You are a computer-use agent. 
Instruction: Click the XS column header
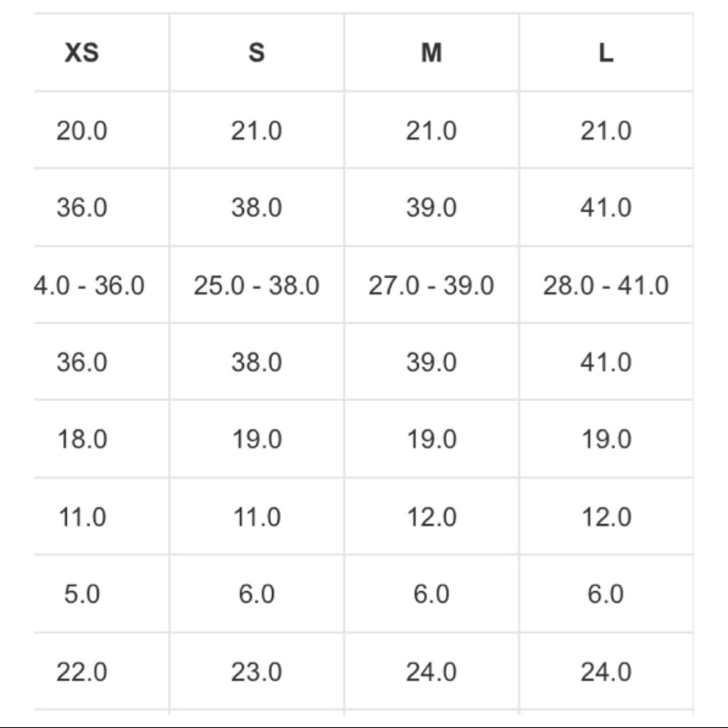click(x=82, y=52)
